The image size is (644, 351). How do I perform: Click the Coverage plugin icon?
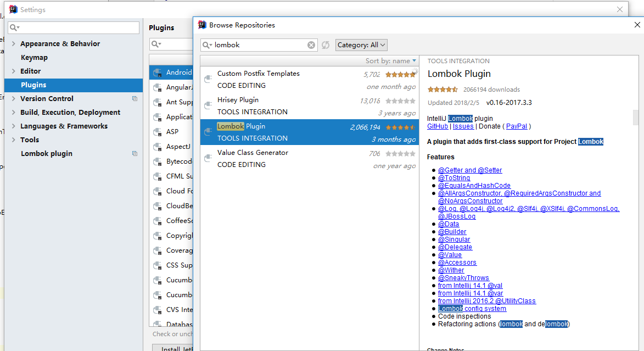[158, 250]
